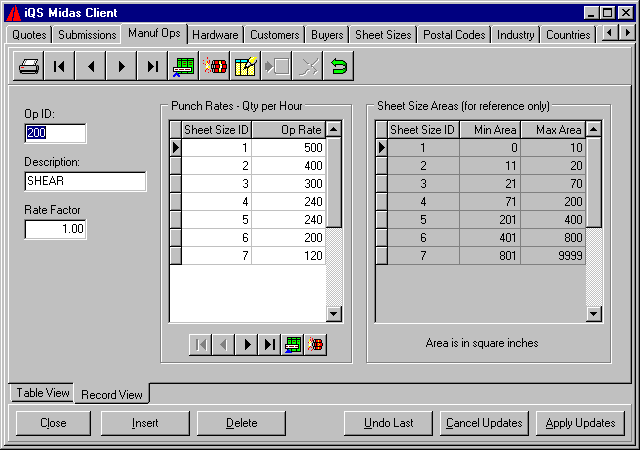Select row marker for punch rate row 4

pyautogui.click(x=176, y=202)
